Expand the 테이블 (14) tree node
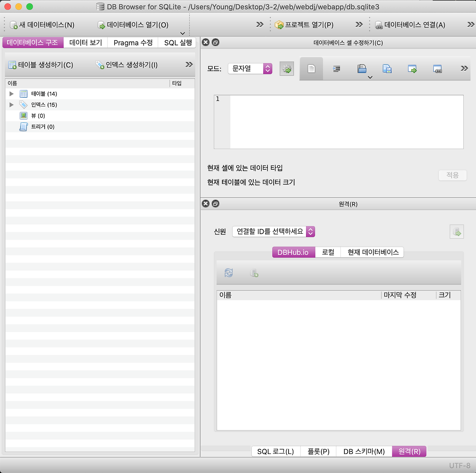 pyautogui.click(x=12, y=94)
